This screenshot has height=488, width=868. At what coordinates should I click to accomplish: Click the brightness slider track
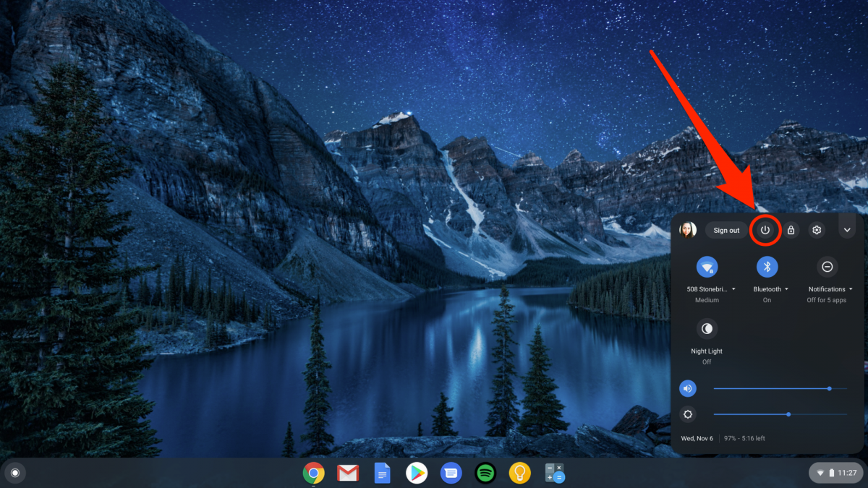coord(780,414)
